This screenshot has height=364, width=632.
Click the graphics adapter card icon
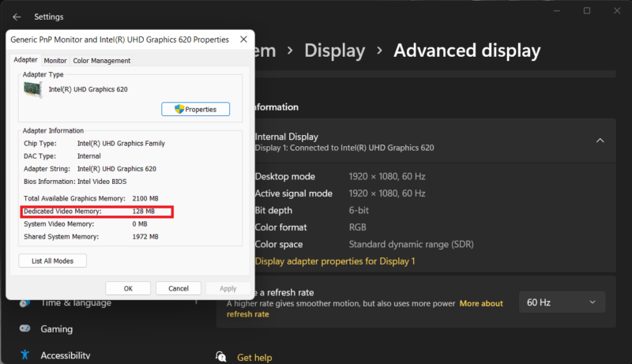point(32,89)
